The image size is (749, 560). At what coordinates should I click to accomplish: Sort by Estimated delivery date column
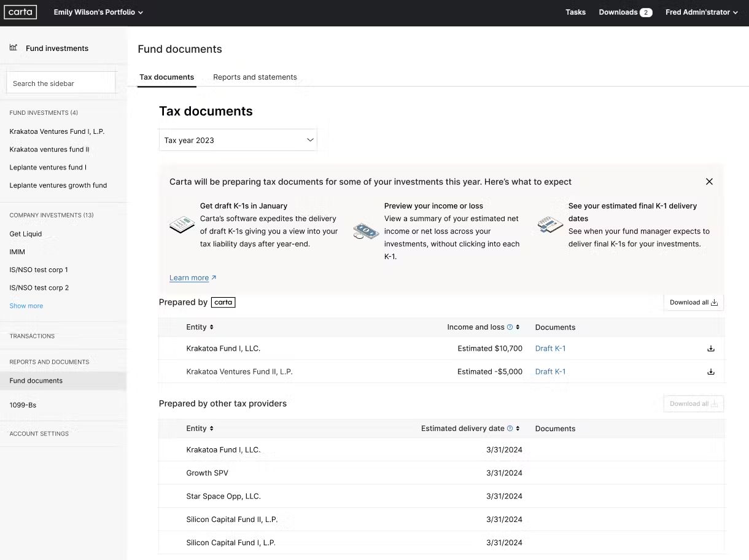(518, 429)
